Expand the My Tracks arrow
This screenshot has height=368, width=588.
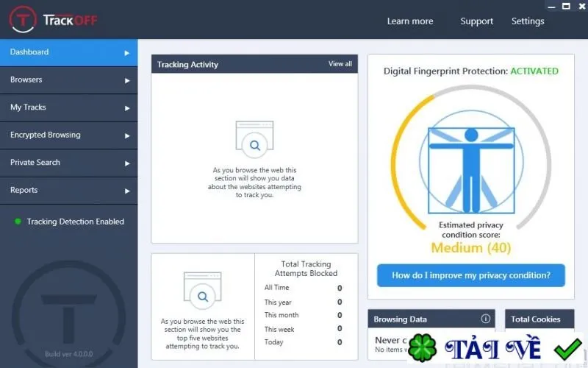tap(127, 108)
